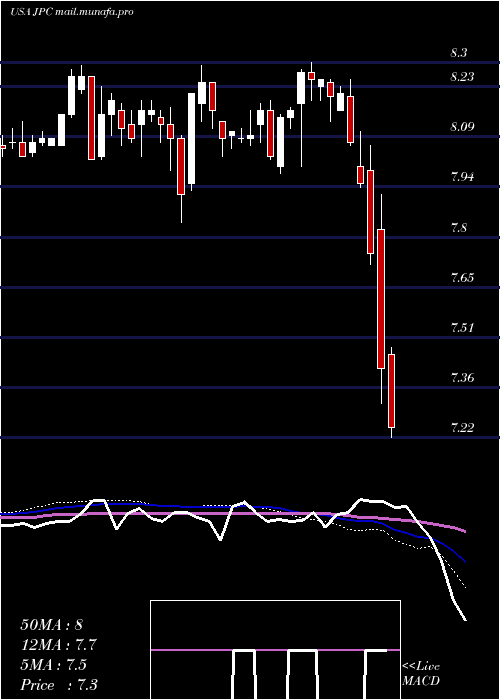The height and width of the screenshot is (700, 500).
Task: Click the 'Price : 7.3' readout
Action: point(58,685)
